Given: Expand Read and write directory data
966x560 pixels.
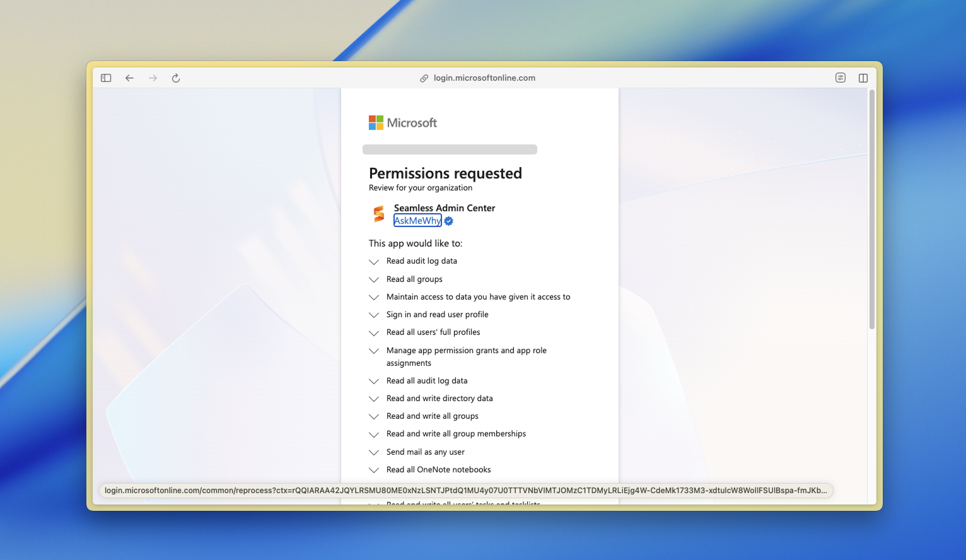Looking at the screenshot, I should pyautogui.click(x=374, y=399).
